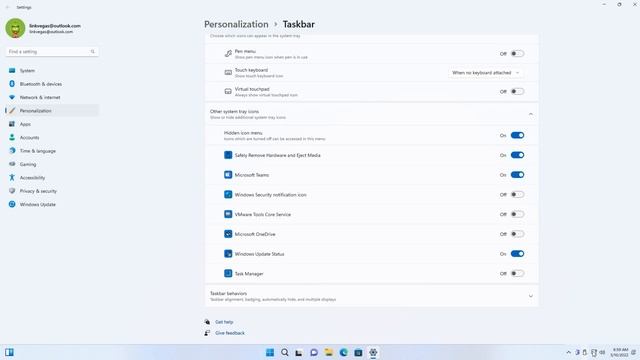Click the Microsoft Teams app icon
Image resolution: width=640 pixels, height=360 pixels.
click(x=228, y=175)
